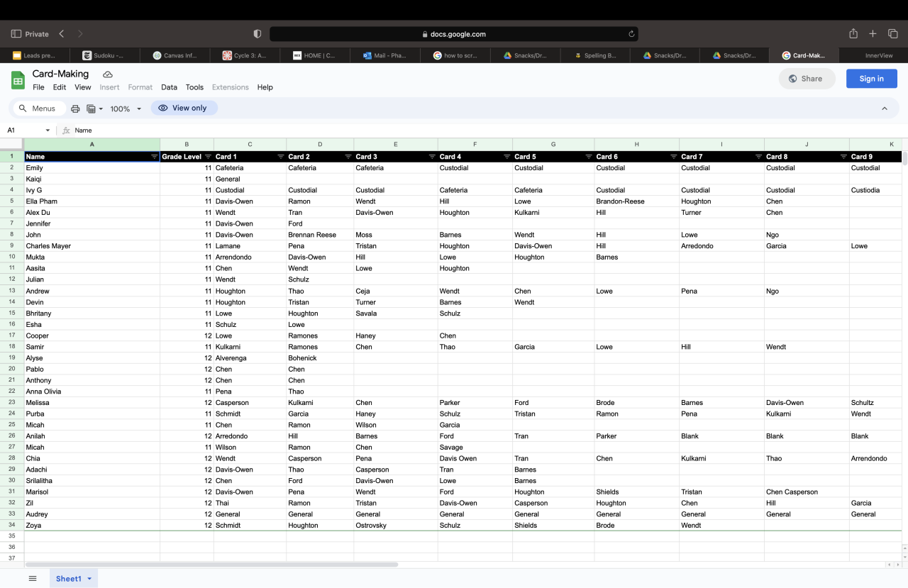Select row 18 header

pyautogui.click(x=12, y=347)
